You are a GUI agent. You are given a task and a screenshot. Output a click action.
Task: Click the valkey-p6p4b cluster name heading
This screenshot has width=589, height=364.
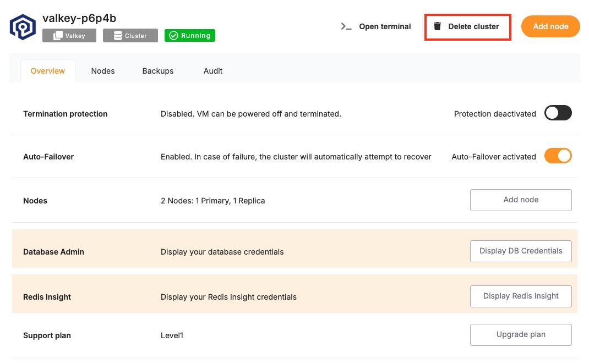tap(79, 18)
